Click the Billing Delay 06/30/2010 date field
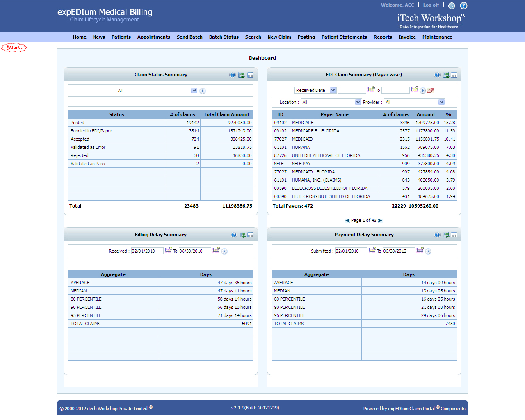The image size is (525, 420). 195,251
